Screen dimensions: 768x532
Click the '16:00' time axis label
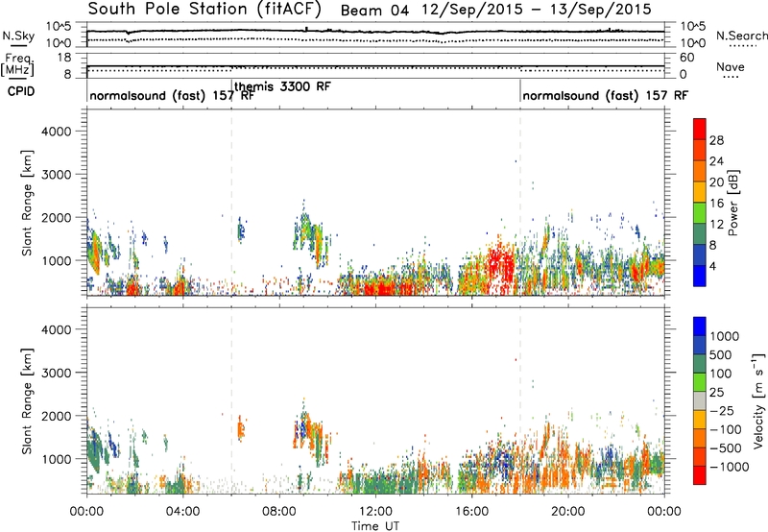click(471, 512)
